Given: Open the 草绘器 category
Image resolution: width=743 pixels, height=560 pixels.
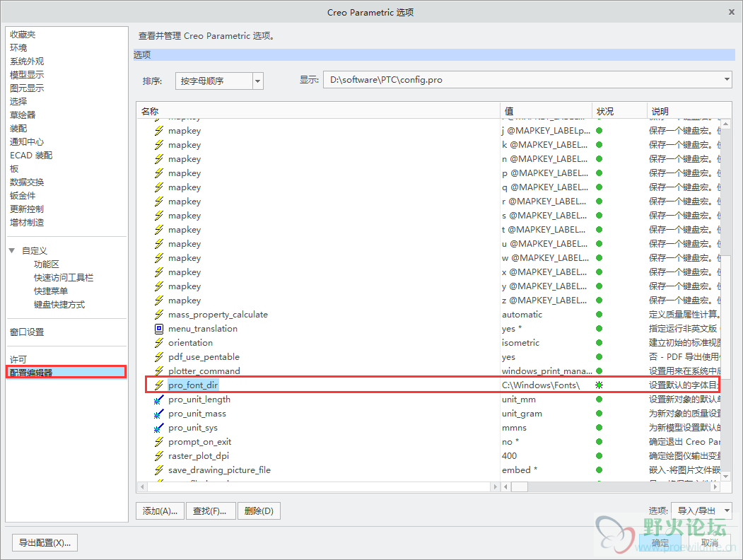Looking at the screenshot, I should [23, 115].
